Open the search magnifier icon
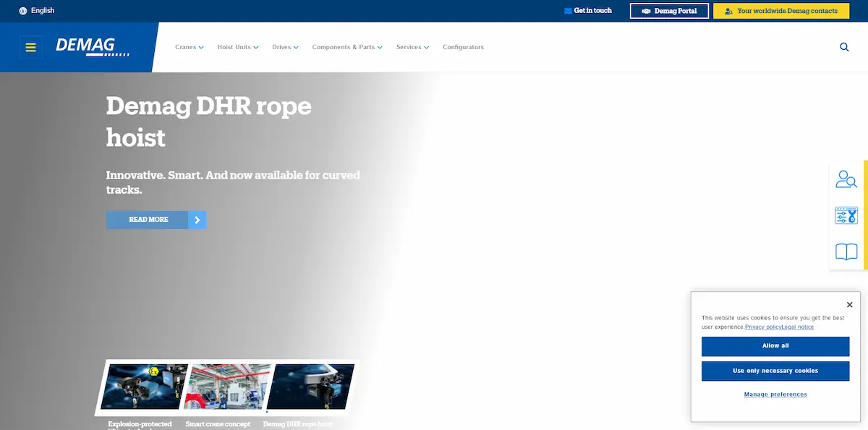 point(844,47)
